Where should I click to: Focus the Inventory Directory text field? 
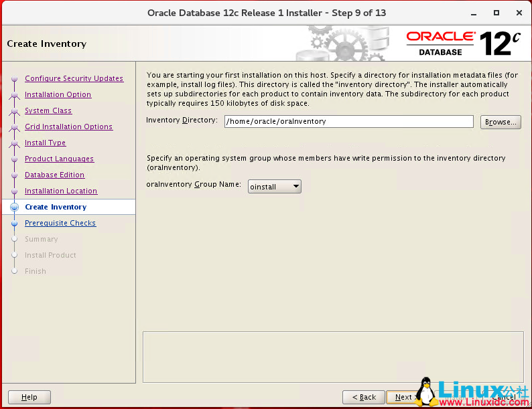[349, 121]
